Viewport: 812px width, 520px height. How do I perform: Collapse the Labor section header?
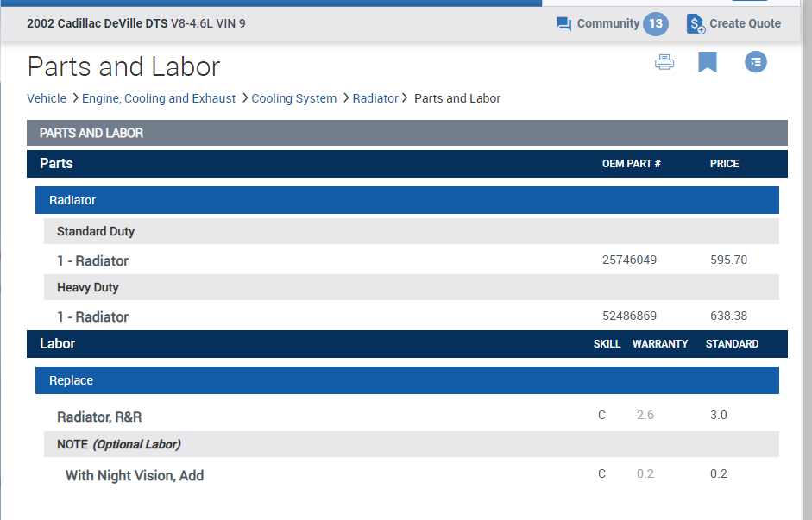click(x=407, y=344)
